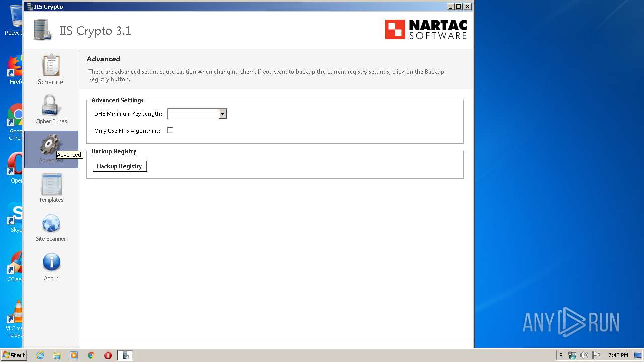
Task: Minimize the IIS Crypto window
Action: (450, 7)
